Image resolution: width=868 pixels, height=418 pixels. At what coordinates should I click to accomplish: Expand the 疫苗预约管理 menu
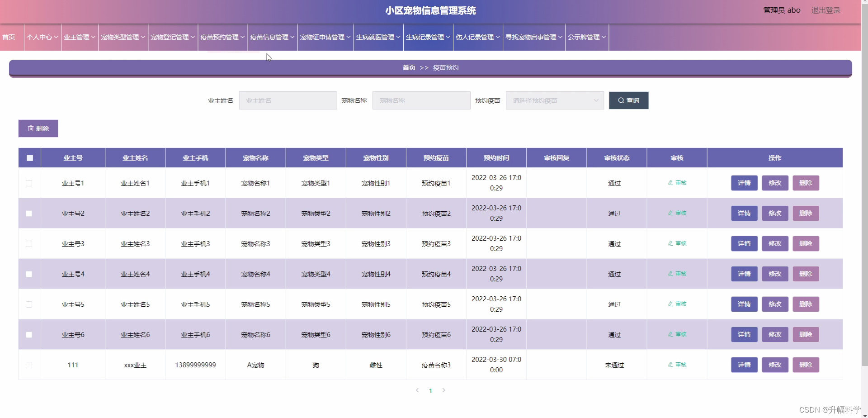pos(222,37)
